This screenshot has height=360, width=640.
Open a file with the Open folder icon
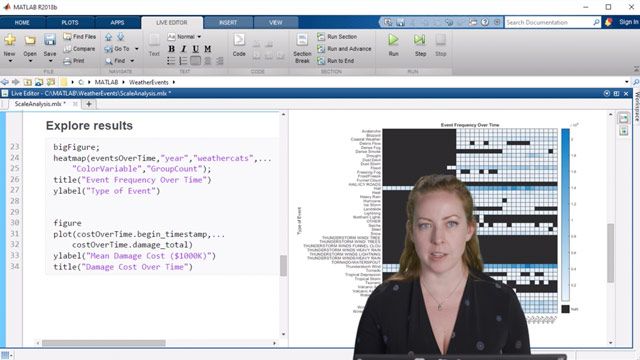click(x=30, y=40)
